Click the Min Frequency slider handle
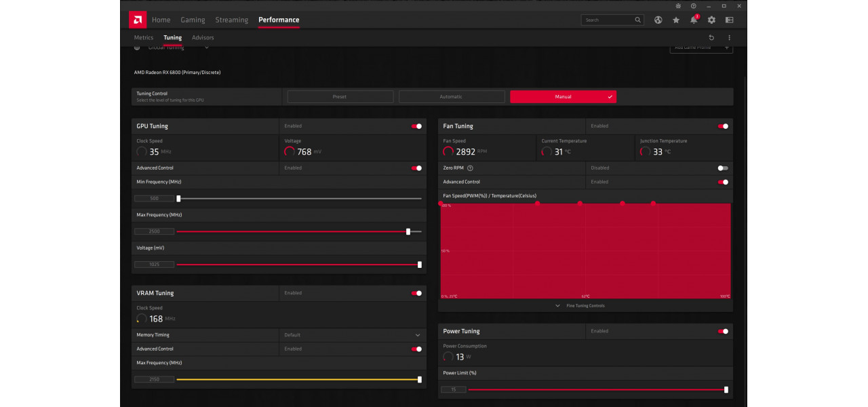Image resolution: width=868 pixels, height=407 pixels. 178,199
